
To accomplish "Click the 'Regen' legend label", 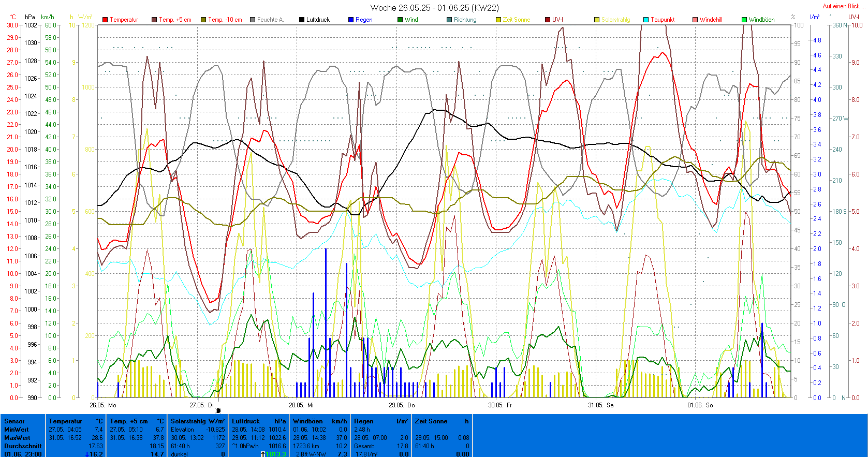I will point(364,20).
